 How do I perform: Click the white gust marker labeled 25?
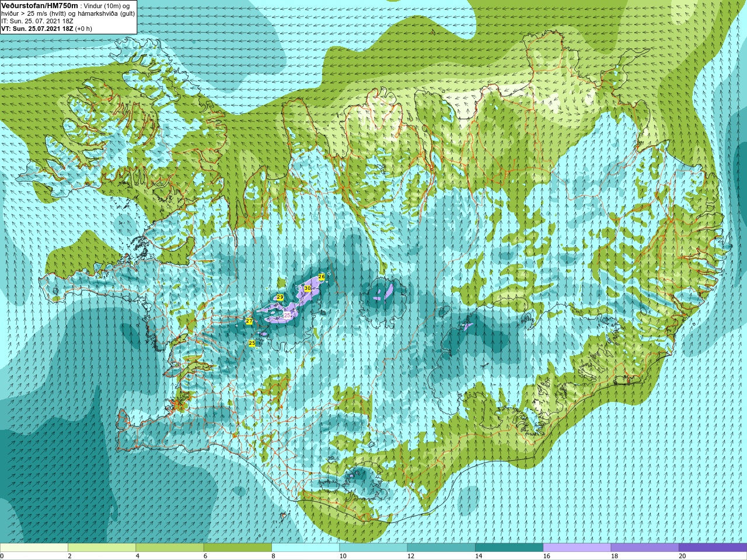pyautogui.click(x=287, y=314)
